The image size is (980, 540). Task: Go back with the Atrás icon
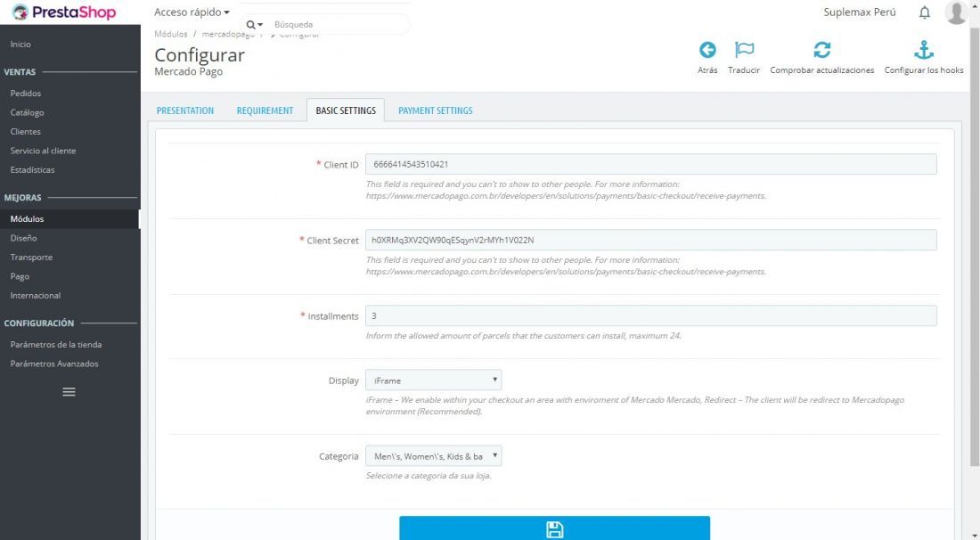coord(707,50)
